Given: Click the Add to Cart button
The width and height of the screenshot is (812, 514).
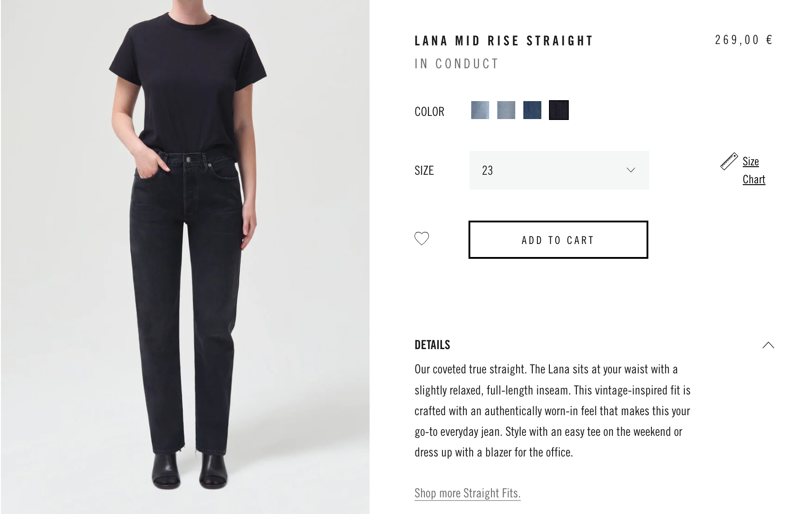Looking at the screenshot, I should click(558, 239).
